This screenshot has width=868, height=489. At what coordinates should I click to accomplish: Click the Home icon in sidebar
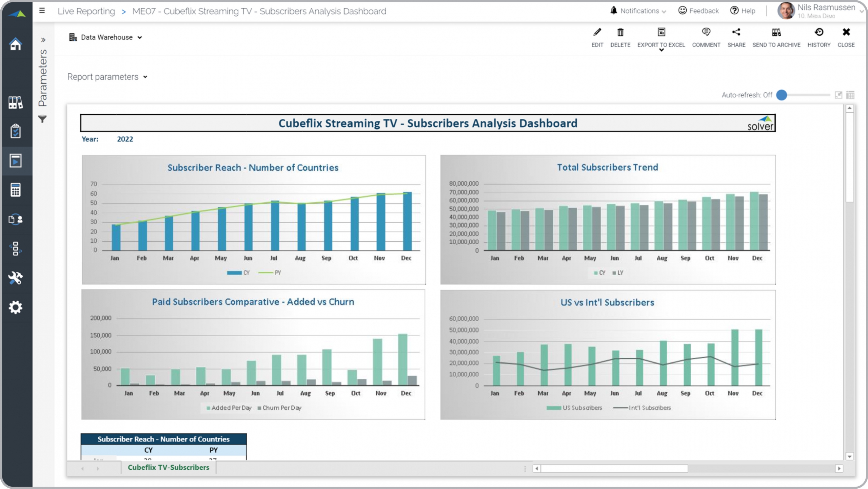(x=16, y=44)
